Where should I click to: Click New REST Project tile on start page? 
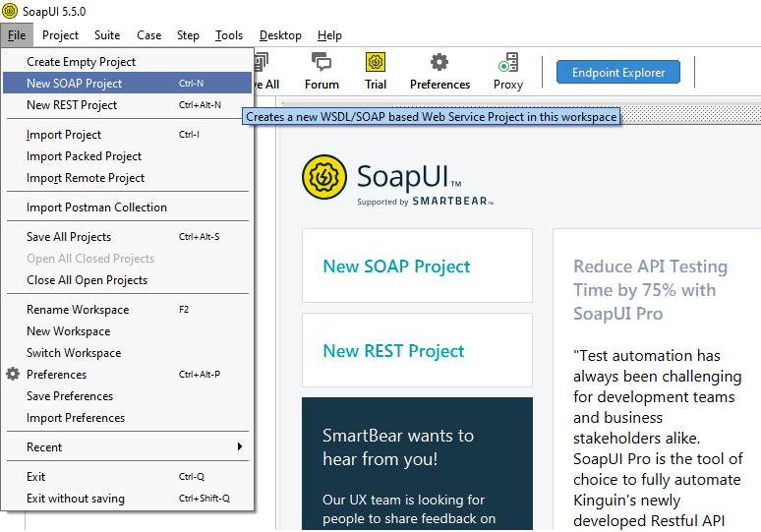click(417, 350)
